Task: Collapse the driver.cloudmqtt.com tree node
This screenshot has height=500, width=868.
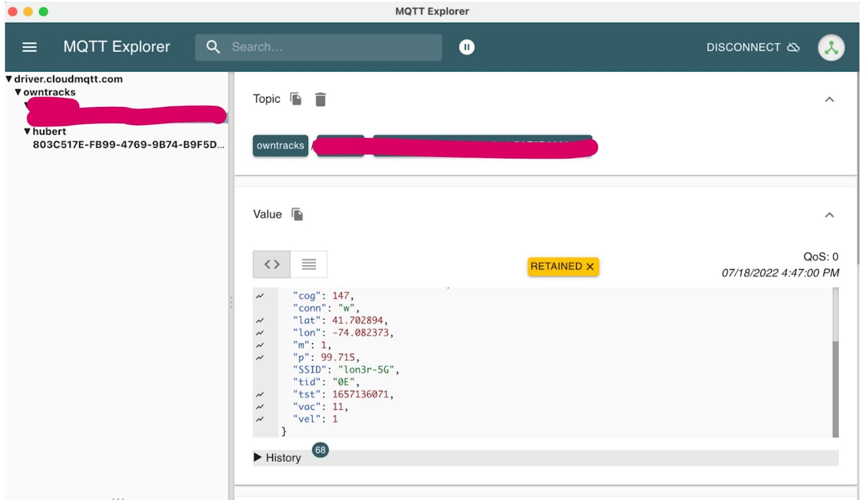Action: click(9, 79)
